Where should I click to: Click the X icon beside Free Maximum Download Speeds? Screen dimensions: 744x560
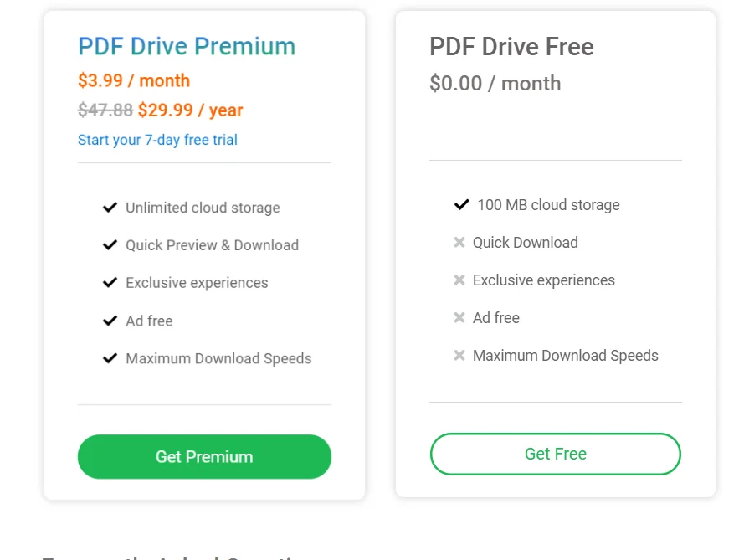click(x=459, y=356)
